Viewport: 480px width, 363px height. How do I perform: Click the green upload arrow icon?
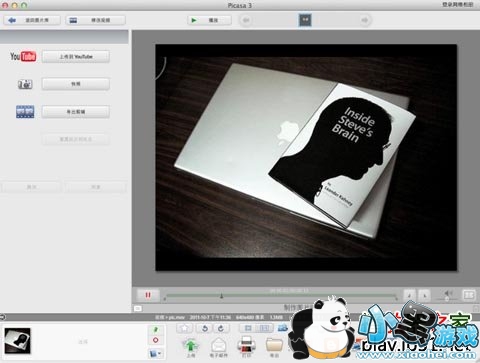tap(190, 345)
